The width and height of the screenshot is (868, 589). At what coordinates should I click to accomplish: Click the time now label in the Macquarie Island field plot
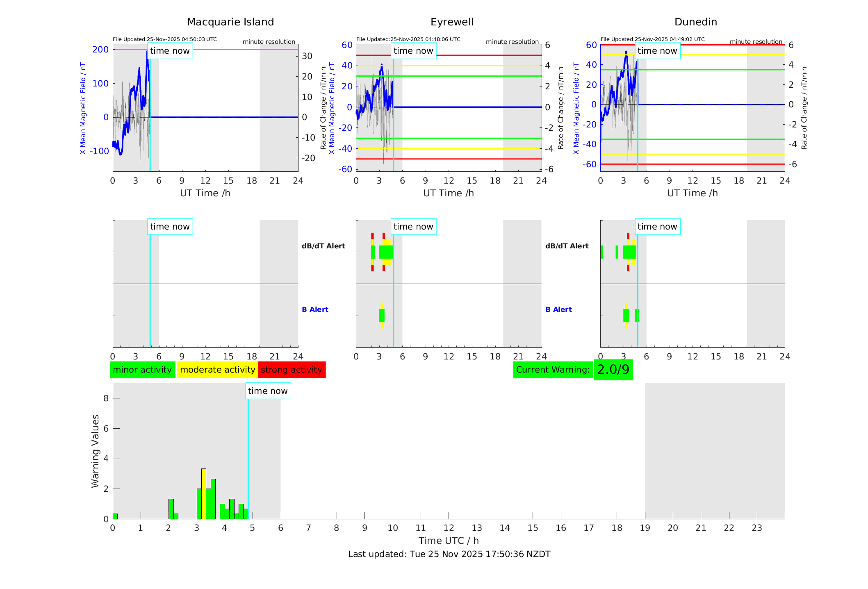[170, 51]
